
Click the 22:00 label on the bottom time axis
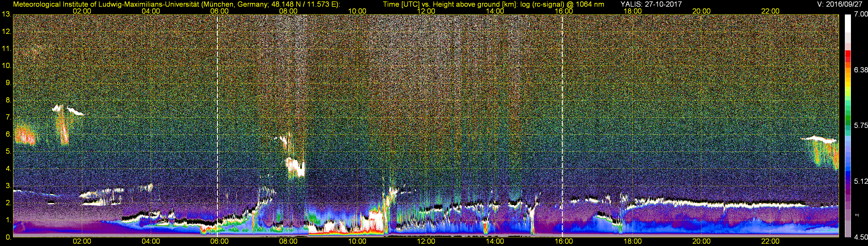[x=770, y=241]
